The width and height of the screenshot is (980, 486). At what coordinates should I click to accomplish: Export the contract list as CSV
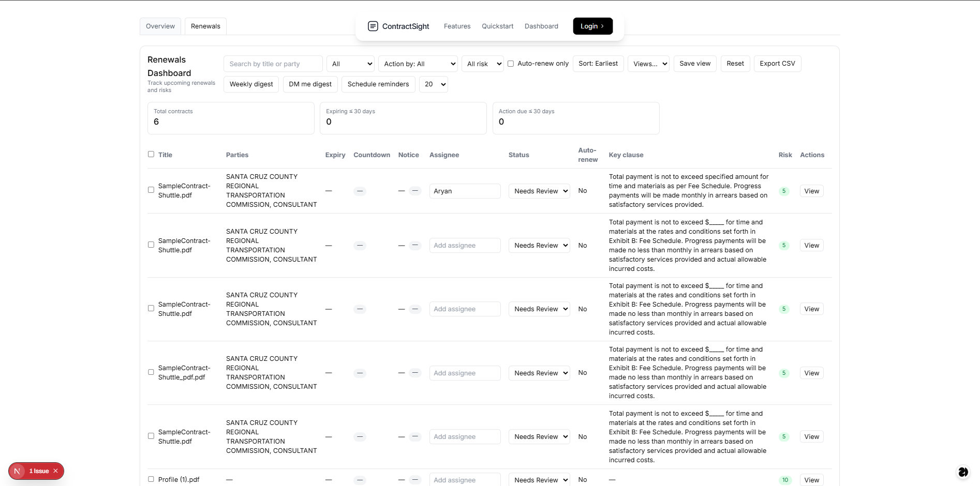tap(777, 63)
